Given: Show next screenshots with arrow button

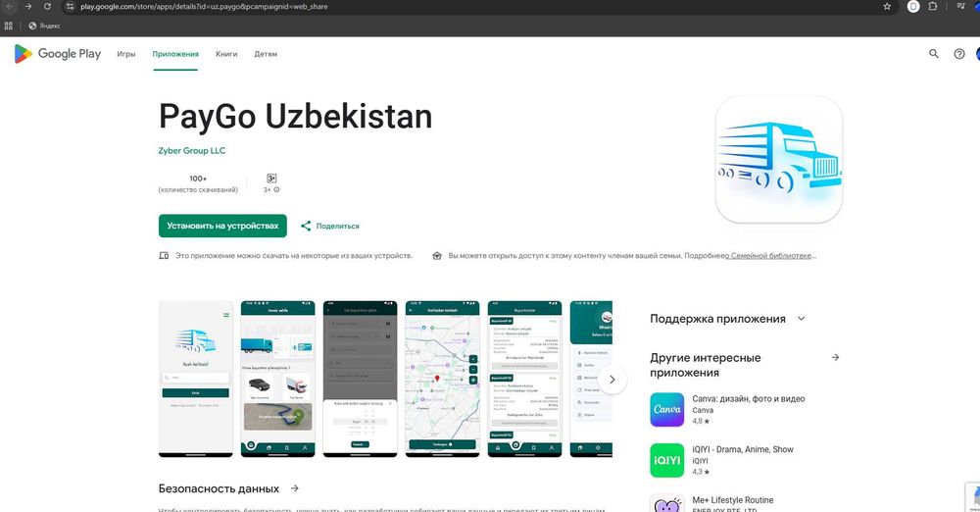Looking at the screenshot, I should tap(612, 380).
